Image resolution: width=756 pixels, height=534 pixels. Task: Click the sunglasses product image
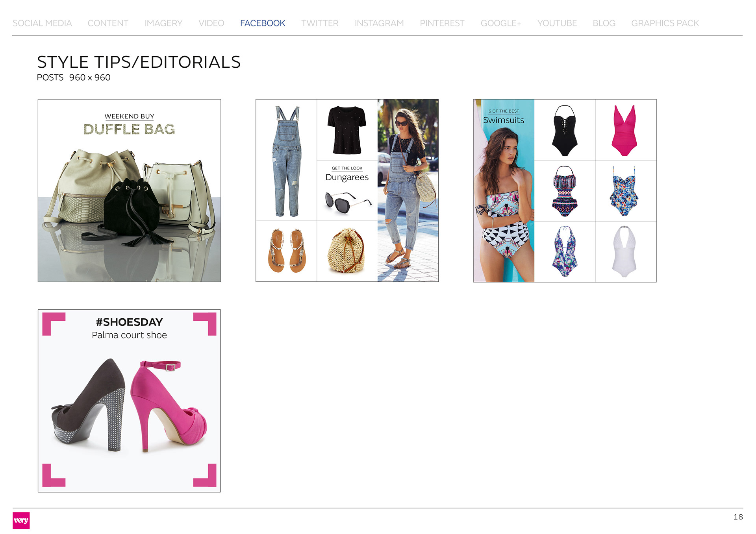(x=347, y=202)
